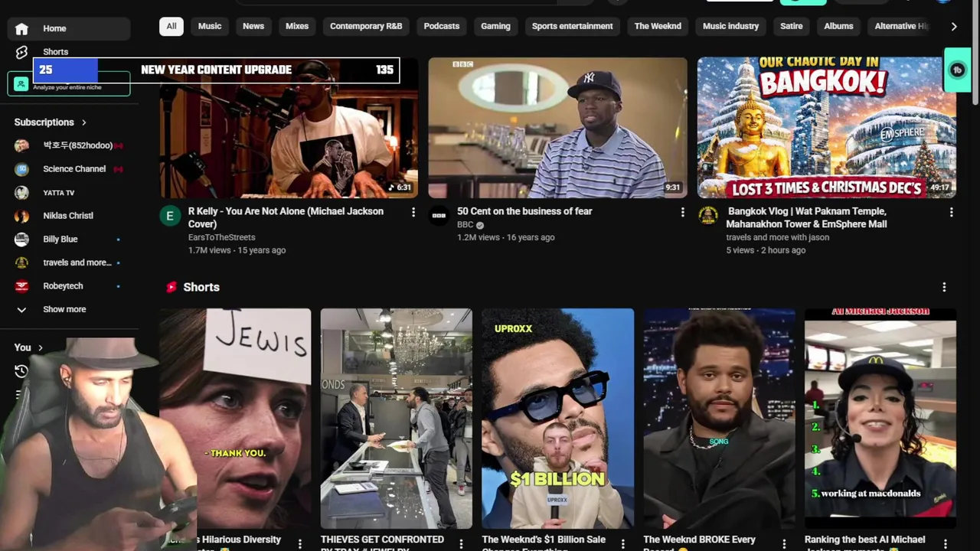Click the 'NEW YEAR CONTENT UPGRADE' progress bar
The width and height of the screenshot is (980, 551).
(216, 70)
